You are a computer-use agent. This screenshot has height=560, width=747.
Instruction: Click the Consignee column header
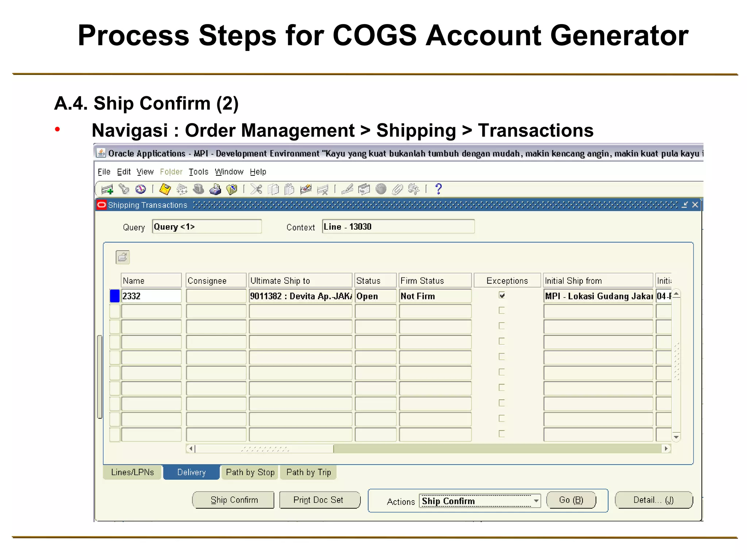coord(216,280)
